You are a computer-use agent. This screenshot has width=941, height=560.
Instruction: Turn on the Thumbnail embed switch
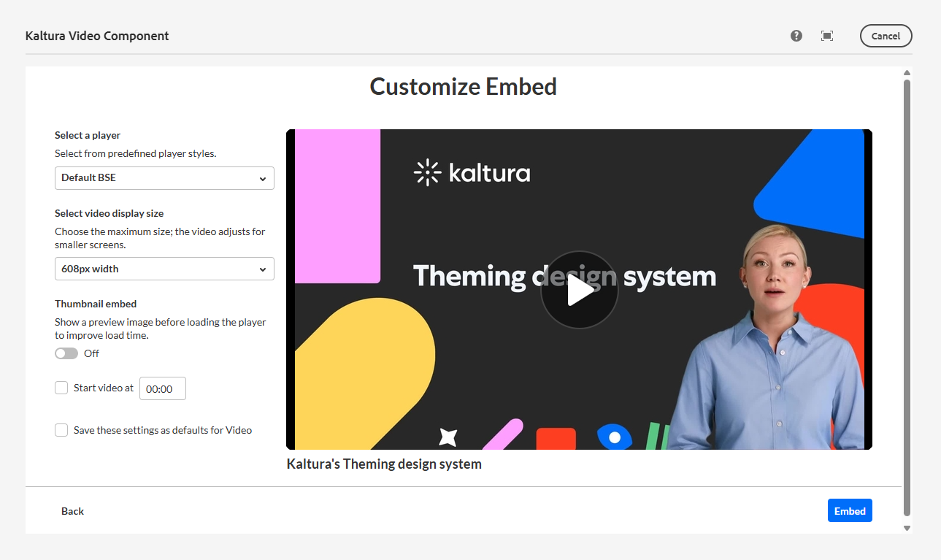(66, 353)
